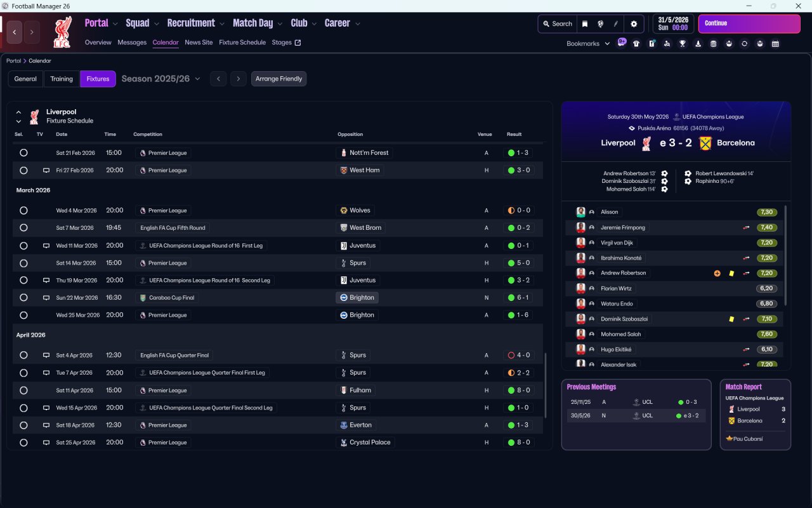Click the Search button
This screenshot has height=508, width=812.
[558, 23]
